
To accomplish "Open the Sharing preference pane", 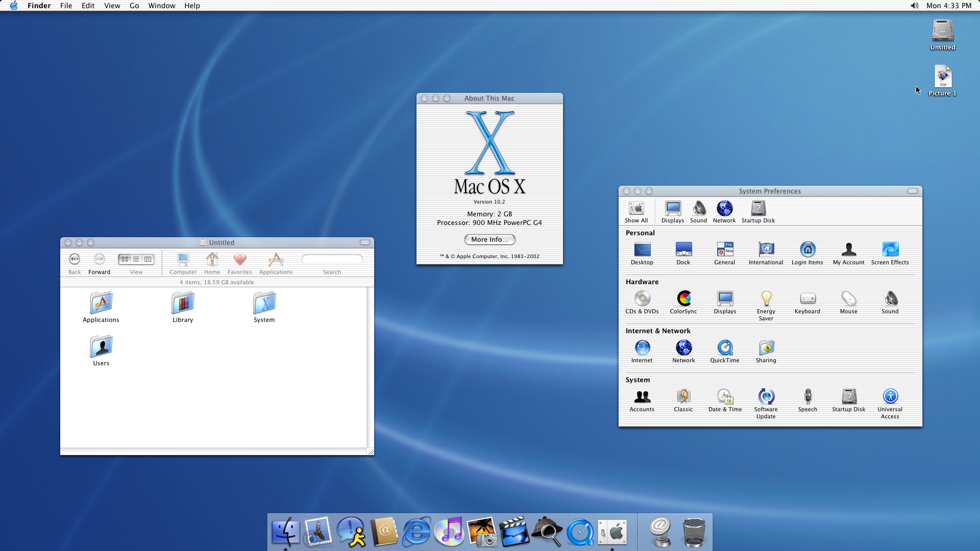I will point(766,348).
